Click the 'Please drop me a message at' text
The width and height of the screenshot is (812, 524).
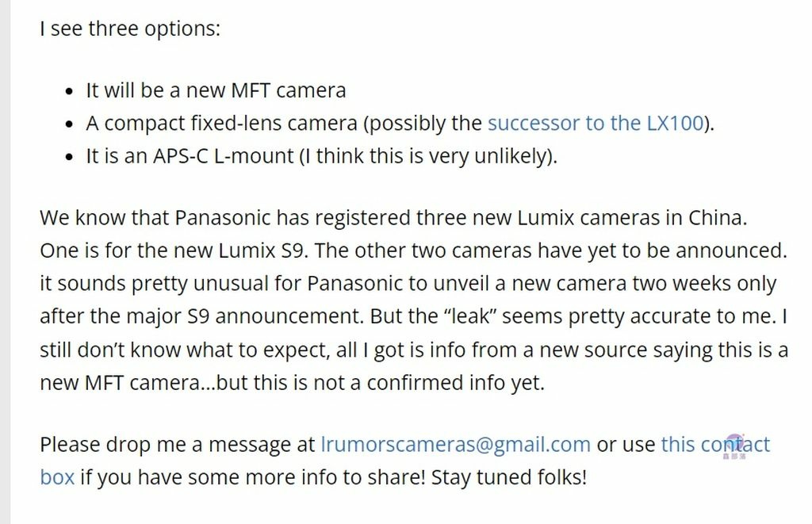pyautogui.click(x=178, y=445)
